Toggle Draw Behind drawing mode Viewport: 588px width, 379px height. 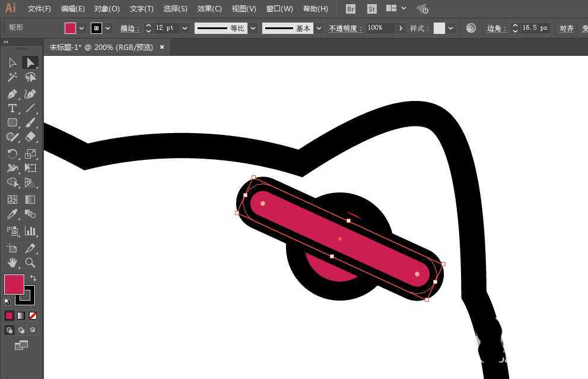click(21, 330)
